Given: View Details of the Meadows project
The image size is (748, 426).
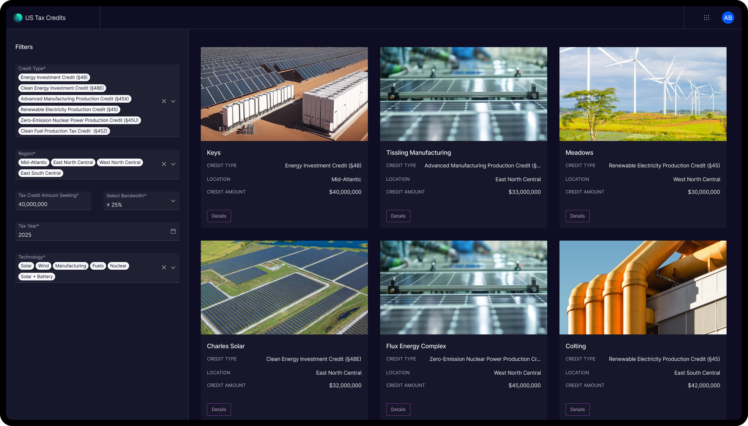Looking at the screenshot, I should click(x=577, y=216).
